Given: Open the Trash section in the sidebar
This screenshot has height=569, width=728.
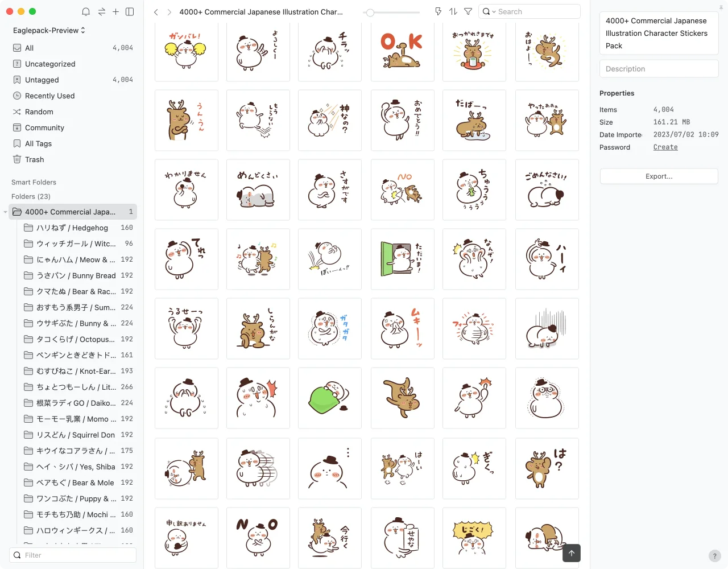Looking at the screenshot, I should [34, 160].
